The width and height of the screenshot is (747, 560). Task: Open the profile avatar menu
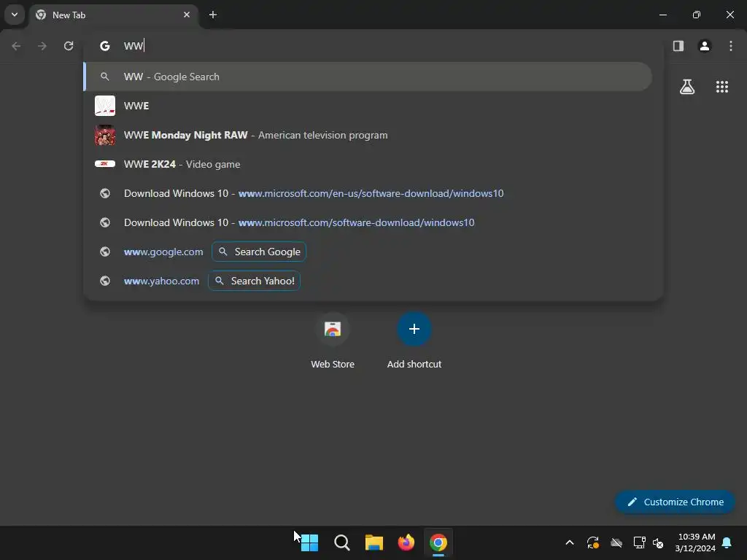(705, 46)
